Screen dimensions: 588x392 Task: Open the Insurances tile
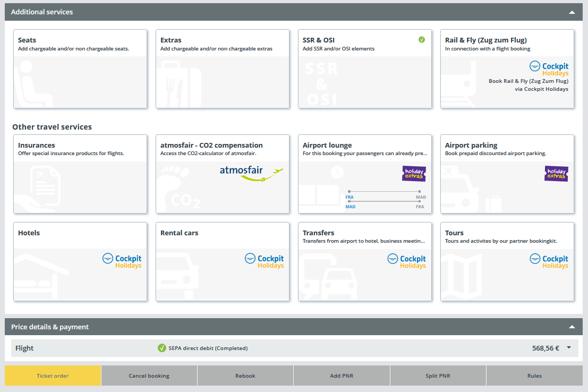[x=80, y=174]
